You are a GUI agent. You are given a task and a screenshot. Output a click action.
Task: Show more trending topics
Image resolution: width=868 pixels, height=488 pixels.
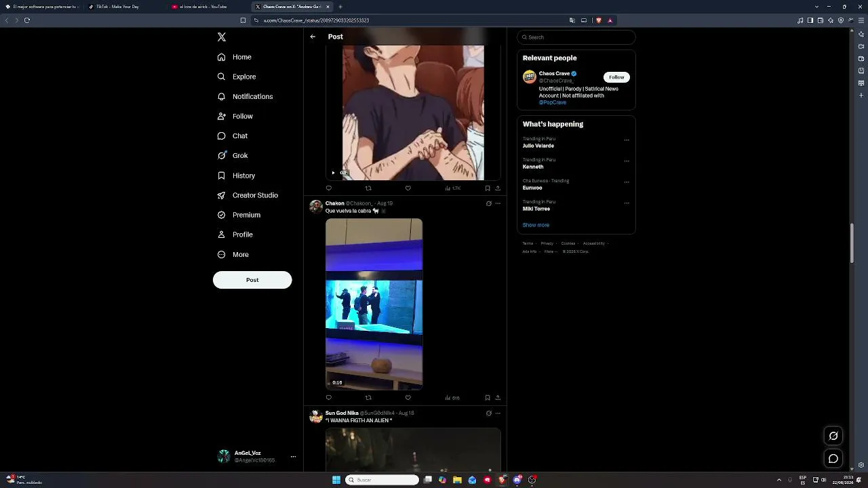536,225
